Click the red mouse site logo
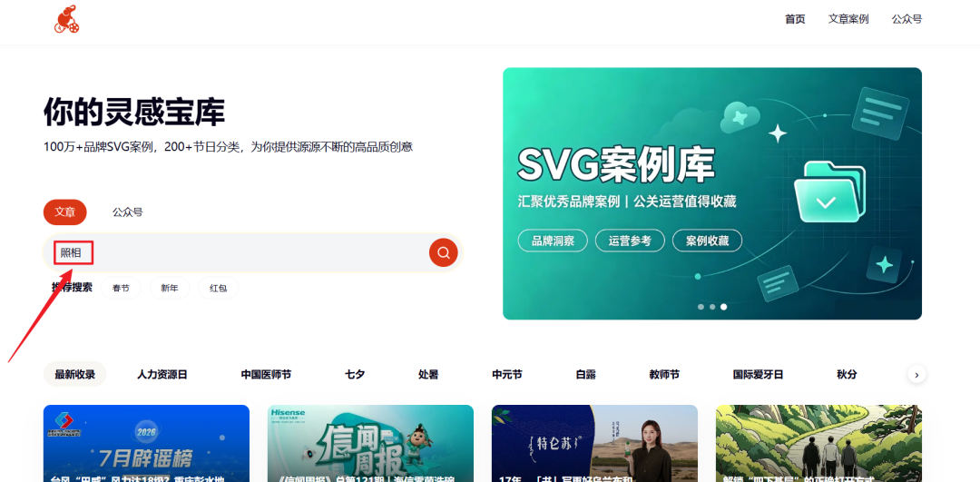This screenshot has height=482, width=980. pyautogui.click(x=67, y=19)
